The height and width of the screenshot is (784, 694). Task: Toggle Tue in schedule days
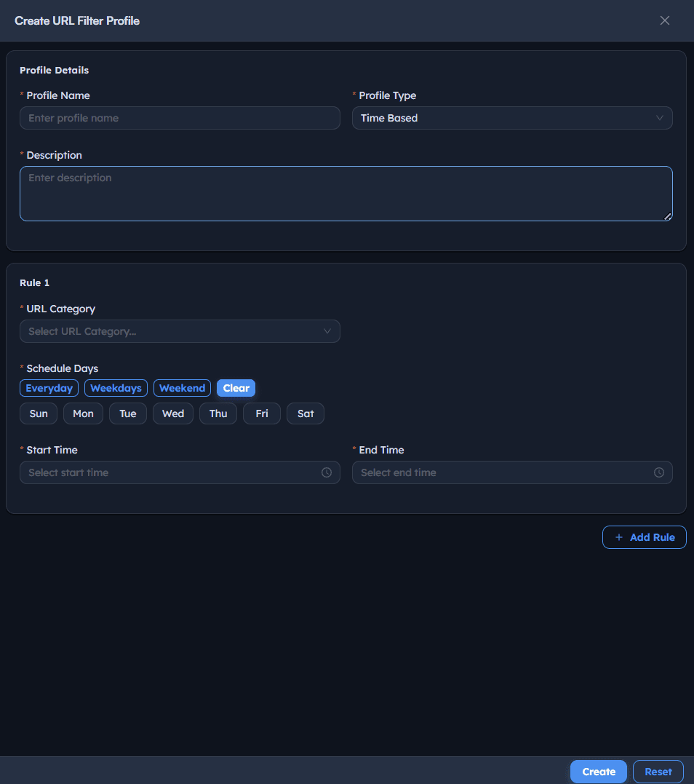coord(128,413)
